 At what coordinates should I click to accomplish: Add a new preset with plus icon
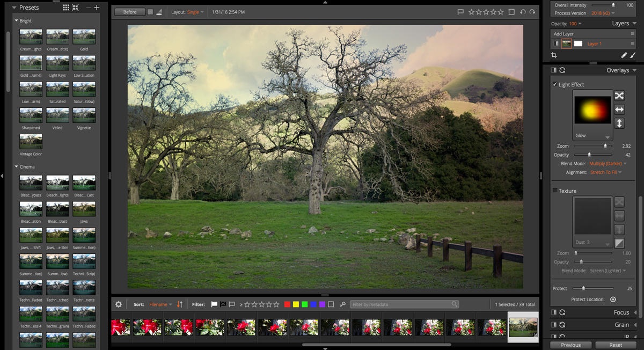click(x=97, y=8)
